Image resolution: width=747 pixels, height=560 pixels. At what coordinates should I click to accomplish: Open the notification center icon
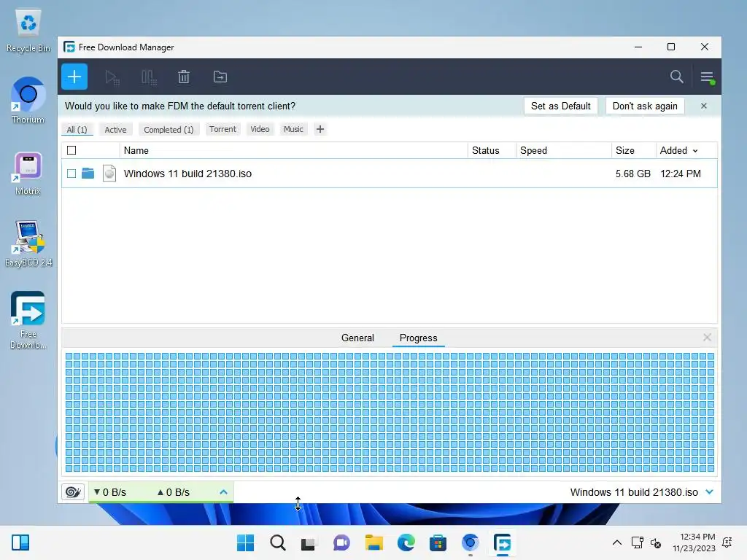click(727, 542)
